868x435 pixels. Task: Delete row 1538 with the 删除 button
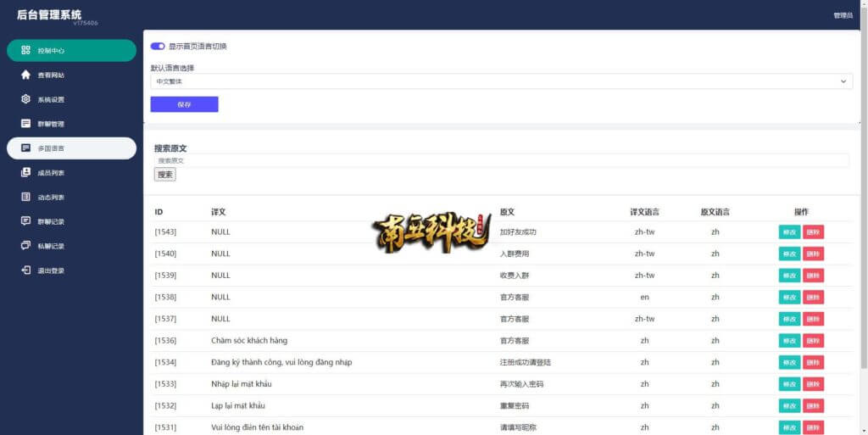[x=813, y=297]
